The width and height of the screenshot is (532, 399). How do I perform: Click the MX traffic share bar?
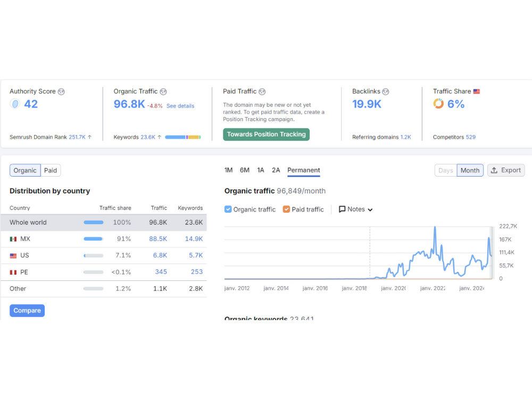coord(94,239)
